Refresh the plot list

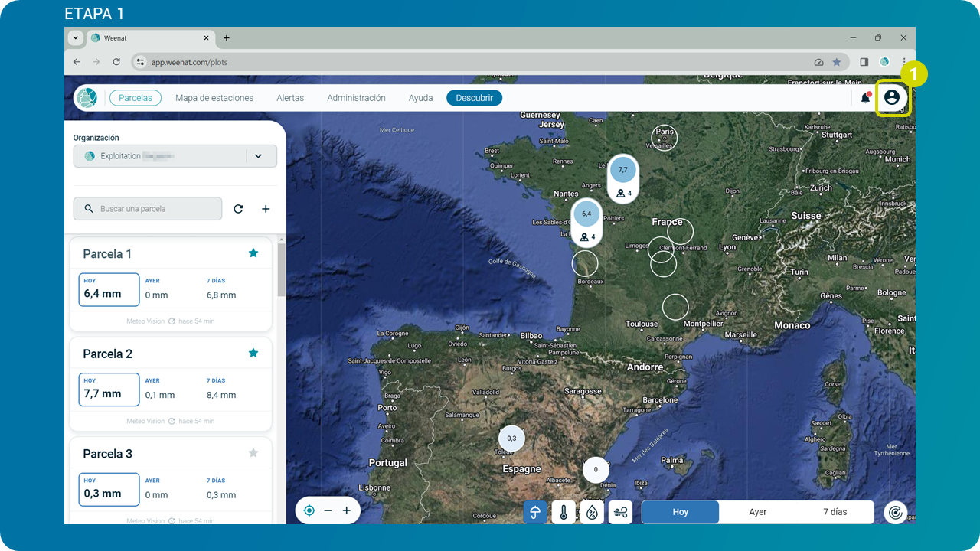pos(238,209)
